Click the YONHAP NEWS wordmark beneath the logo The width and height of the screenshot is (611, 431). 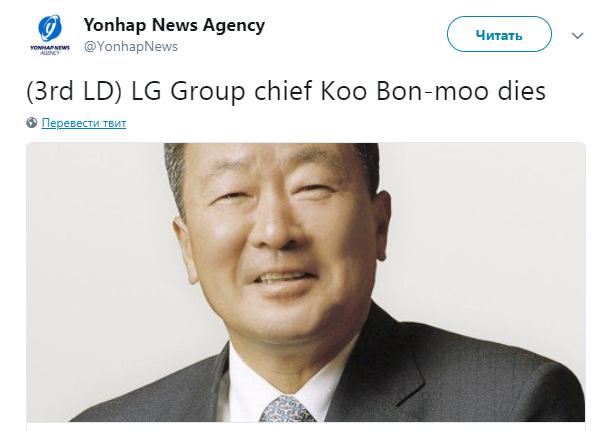pos(50,48)
